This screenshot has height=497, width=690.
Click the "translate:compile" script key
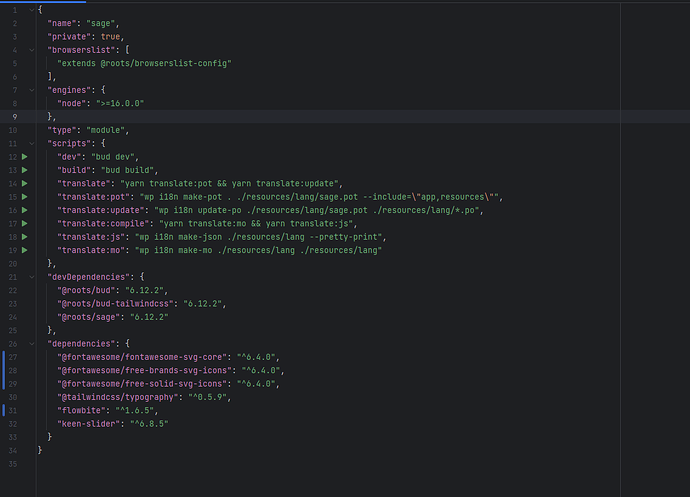[103, 223]
